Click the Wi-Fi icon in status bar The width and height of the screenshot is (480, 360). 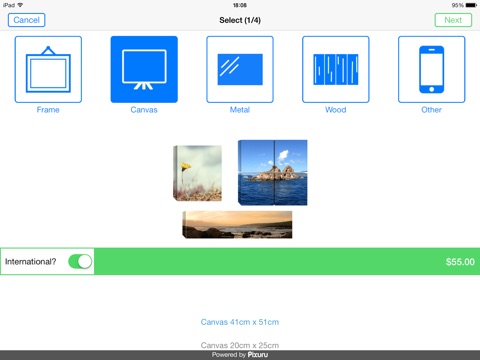(x=20, y=5)
